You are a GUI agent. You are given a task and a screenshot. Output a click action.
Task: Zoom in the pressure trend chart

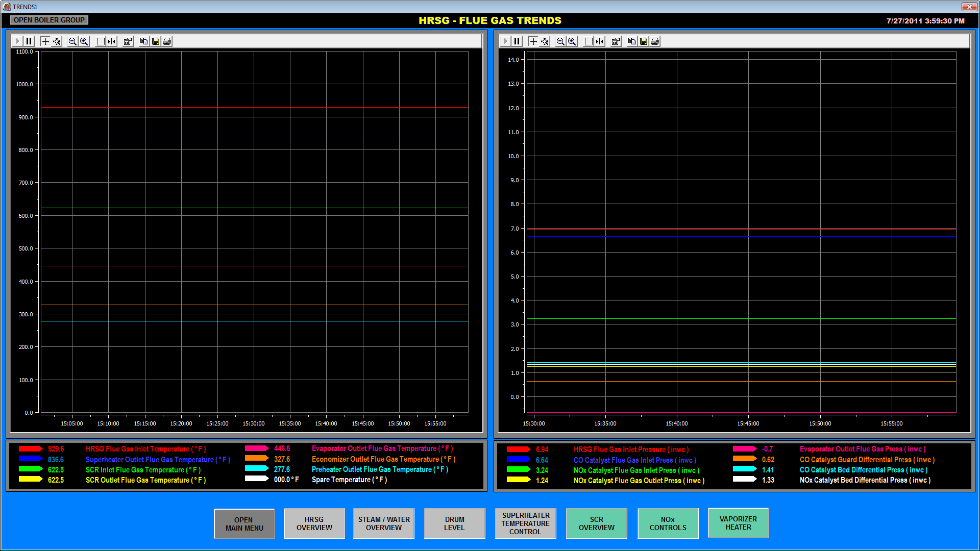pos(572,41)
